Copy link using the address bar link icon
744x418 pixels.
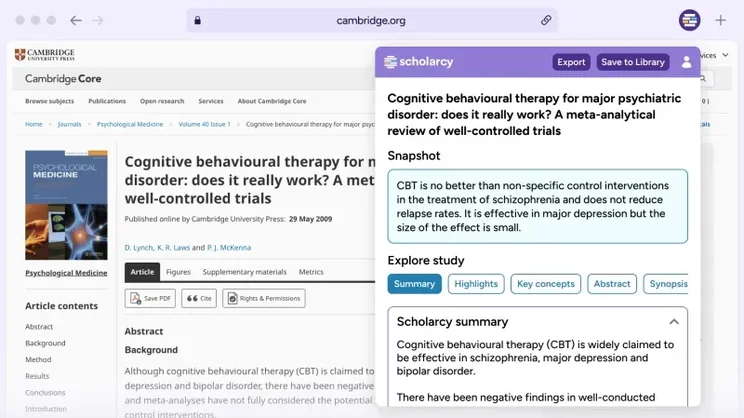click(546, 20)
